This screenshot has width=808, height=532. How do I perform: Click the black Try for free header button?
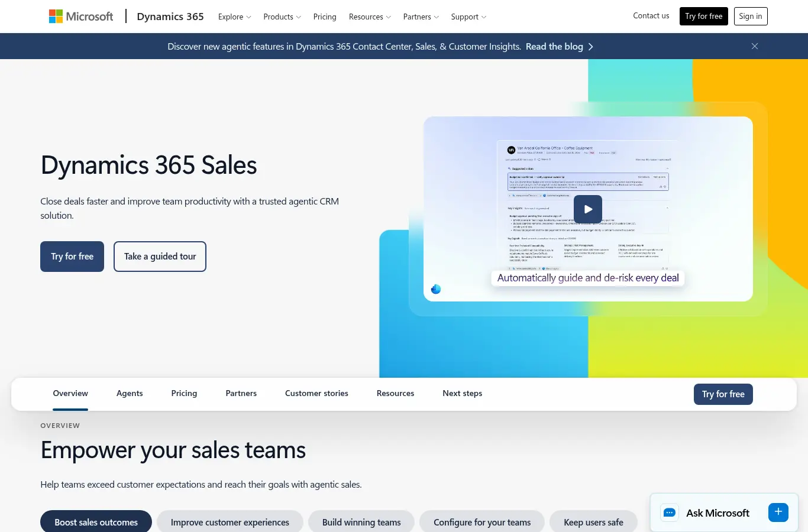[x=704, y=17]
